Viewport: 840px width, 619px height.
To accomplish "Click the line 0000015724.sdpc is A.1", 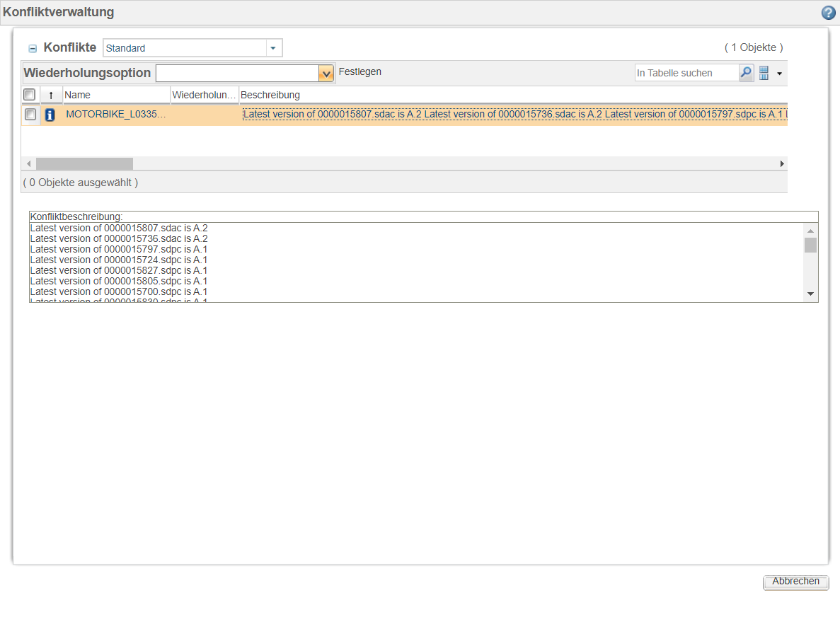I will pos(119,260).
